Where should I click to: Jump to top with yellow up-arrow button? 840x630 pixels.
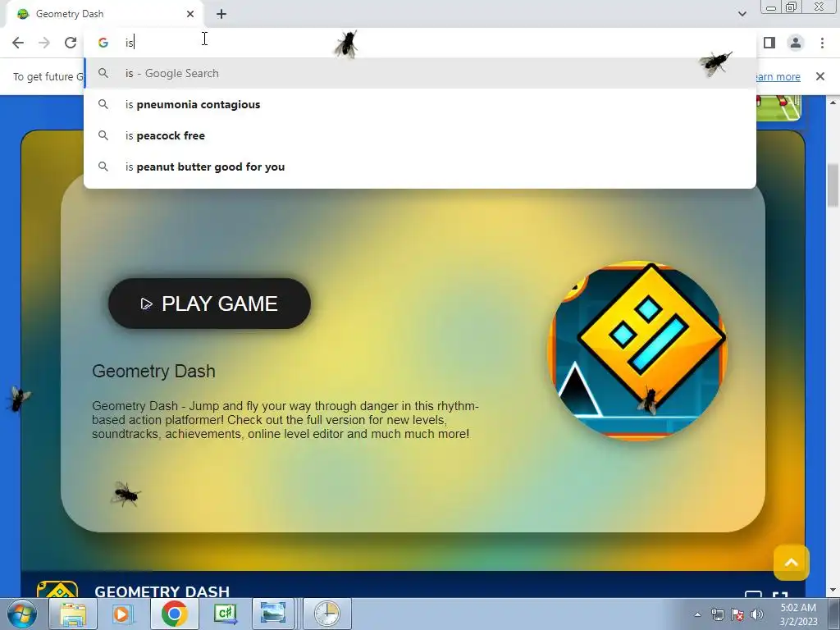(x=792, y=563)
